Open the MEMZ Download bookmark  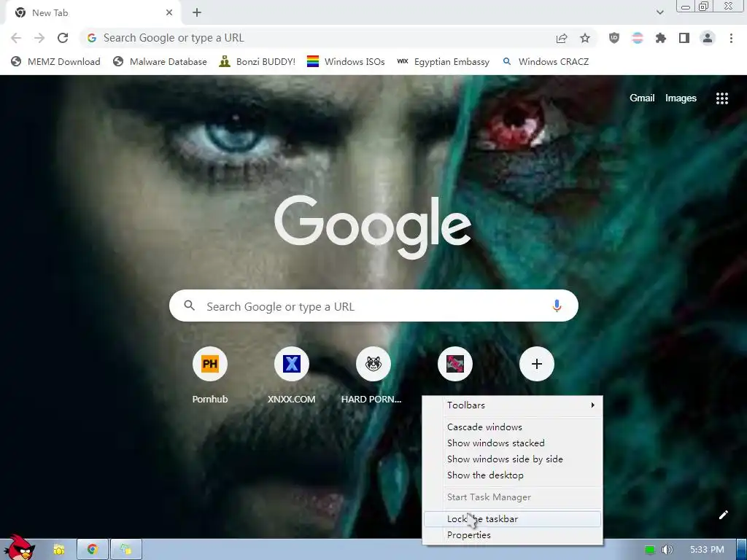click(x=55, y=62)
